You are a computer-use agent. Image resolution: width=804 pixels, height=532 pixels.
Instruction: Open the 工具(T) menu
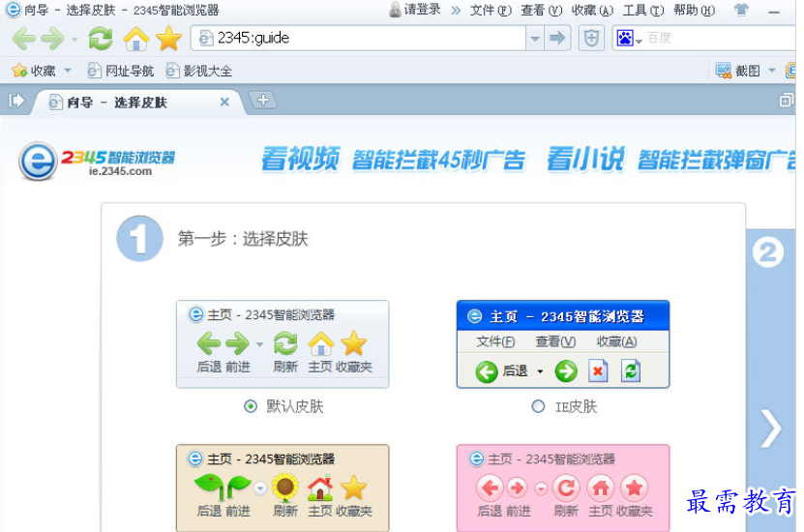point(642,11)
